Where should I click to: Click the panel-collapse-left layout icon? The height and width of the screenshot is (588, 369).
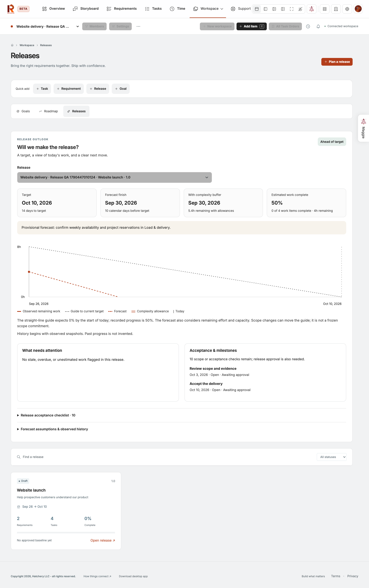[x=283, y=9]
